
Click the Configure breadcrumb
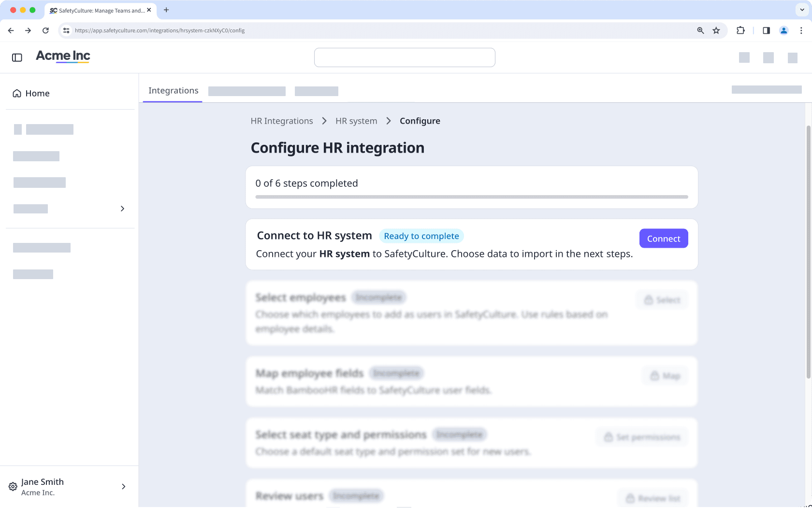(x=420, y=121)
